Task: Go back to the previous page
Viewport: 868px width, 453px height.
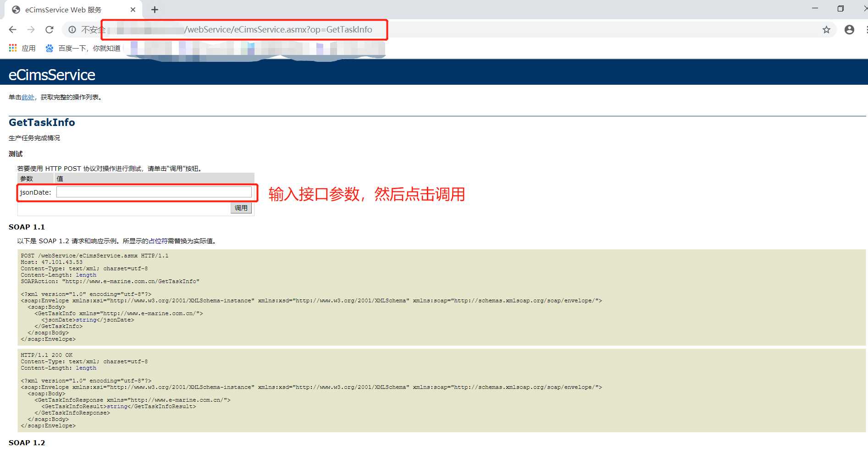Action: [13, 30]
